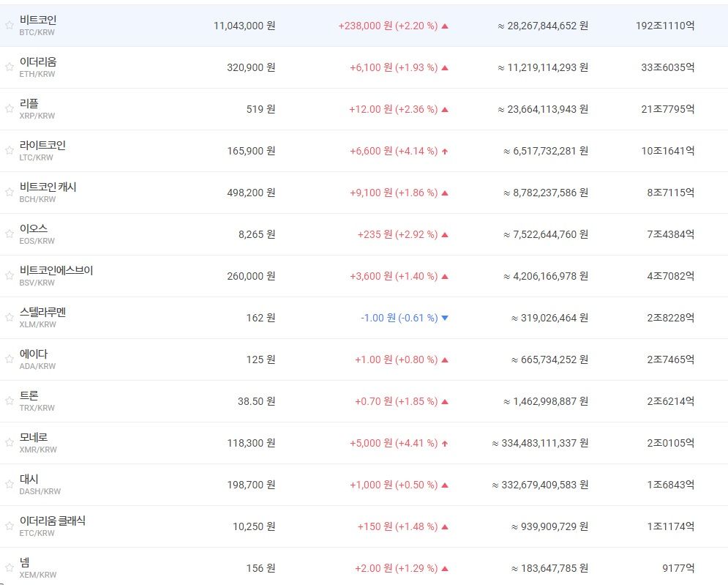Image resolution: width=728 pixels, height=585 pixels.
Task: Favorite the XLM/KRW row
Action: coord(10,317)
